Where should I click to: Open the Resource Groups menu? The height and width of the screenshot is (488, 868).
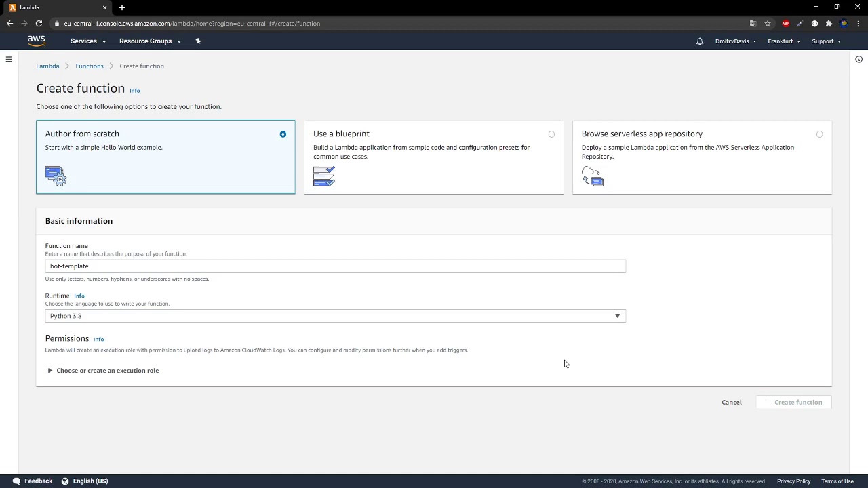click(150, 41)
